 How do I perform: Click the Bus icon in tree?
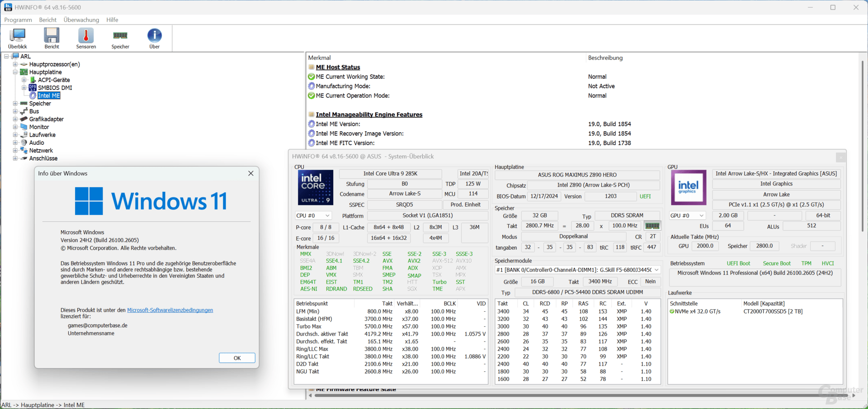[24, 111]
